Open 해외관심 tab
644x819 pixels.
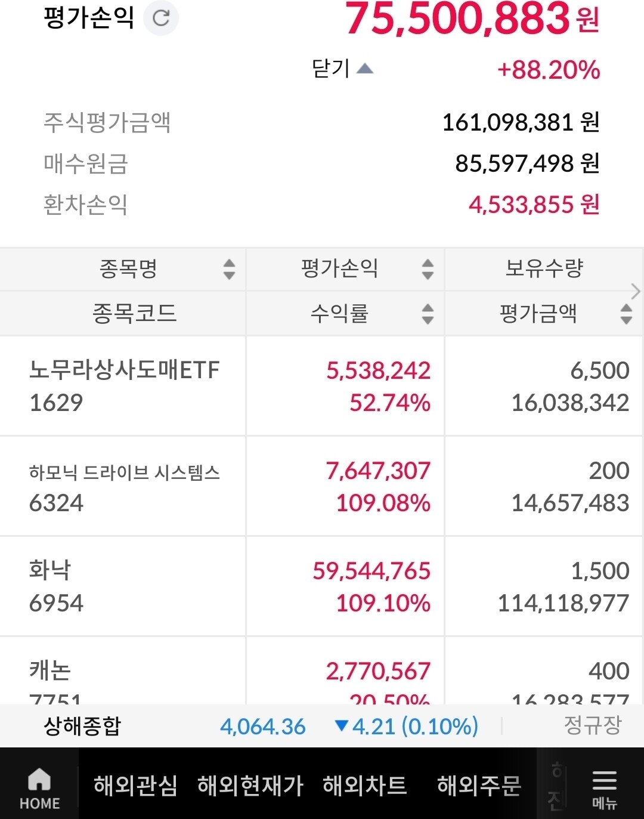point(135,786)
